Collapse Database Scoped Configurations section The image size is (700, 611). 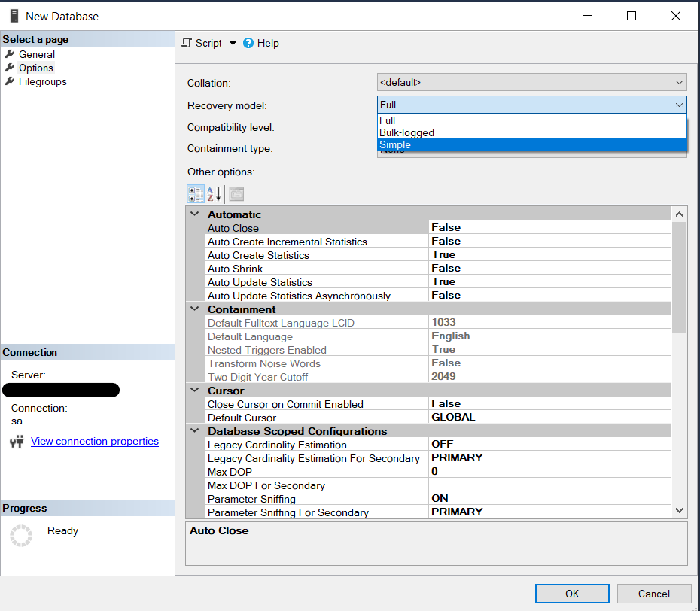[x=195, y=431]
